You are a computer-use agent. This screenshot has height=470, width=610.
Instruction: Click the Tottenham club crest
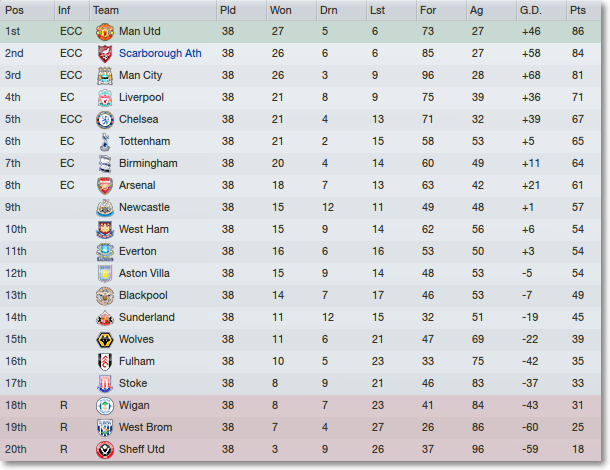[x=104, y=142]
